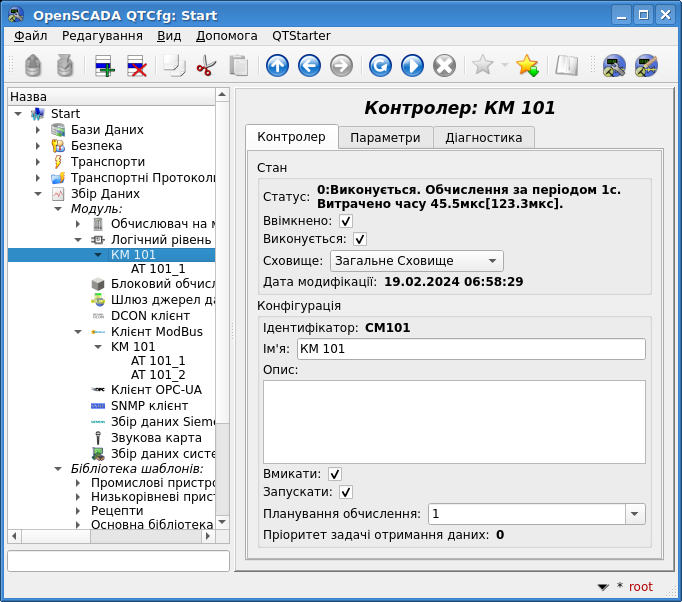Start the cyclic refresh play icon

tap(412, 66)
